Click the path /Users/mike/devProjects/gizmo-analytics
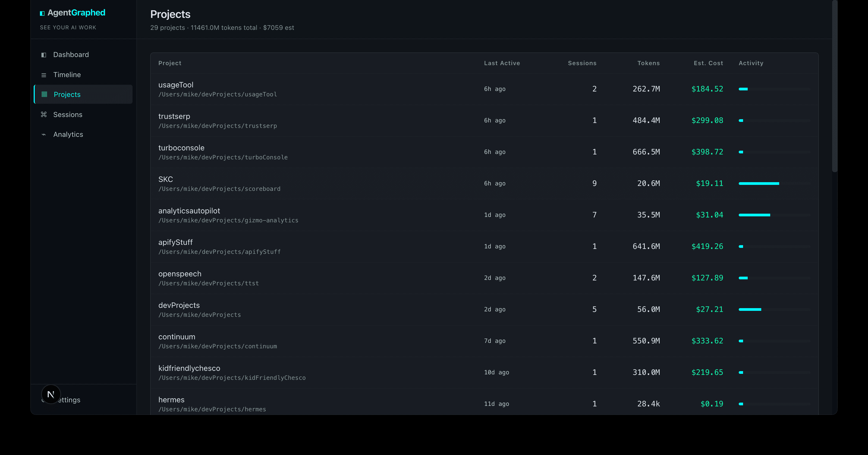 click(228, 220)
